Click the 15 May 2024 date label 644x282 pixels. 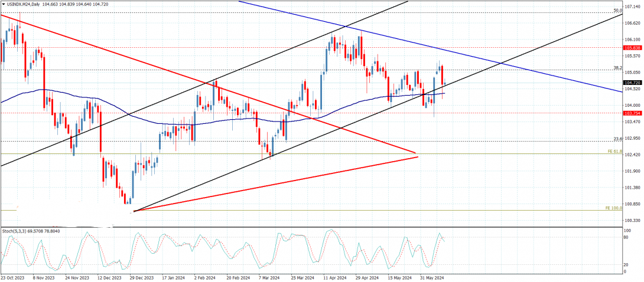[401, 277]
